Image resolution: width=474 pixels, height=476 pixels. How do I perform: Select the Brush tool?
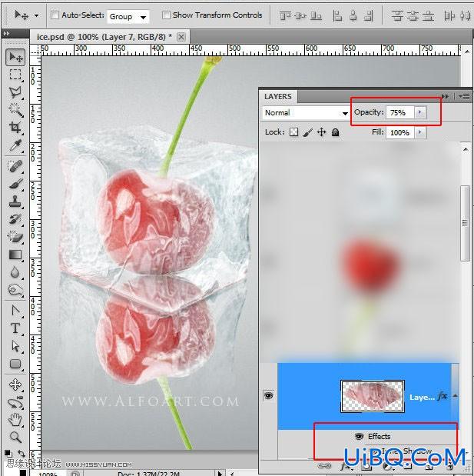pos(15,183)
